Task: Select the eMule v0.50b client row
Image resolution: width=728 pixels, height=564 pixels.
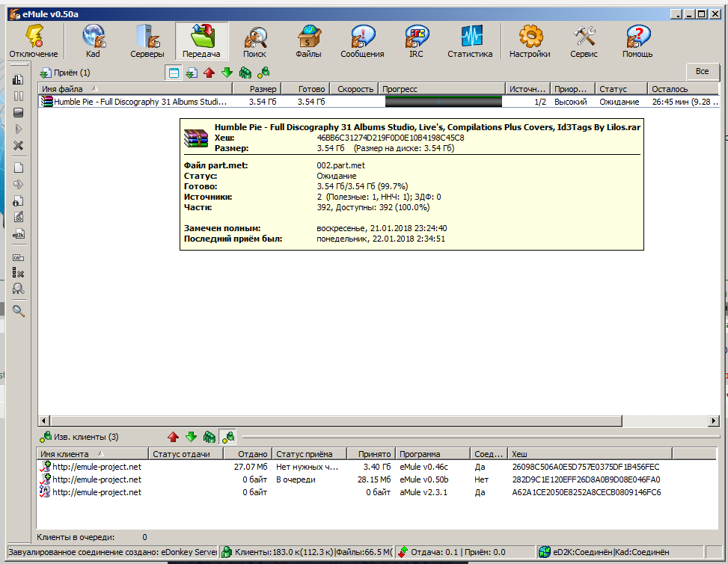Action: [377, 479]
